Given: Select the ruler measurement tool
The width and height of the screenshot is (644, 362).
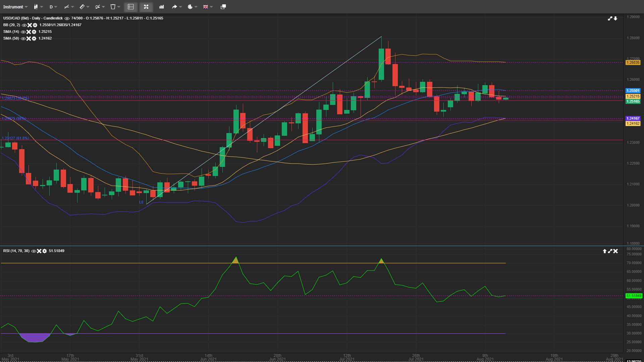Looking at the screenshot, I should (x=82, y=7).
